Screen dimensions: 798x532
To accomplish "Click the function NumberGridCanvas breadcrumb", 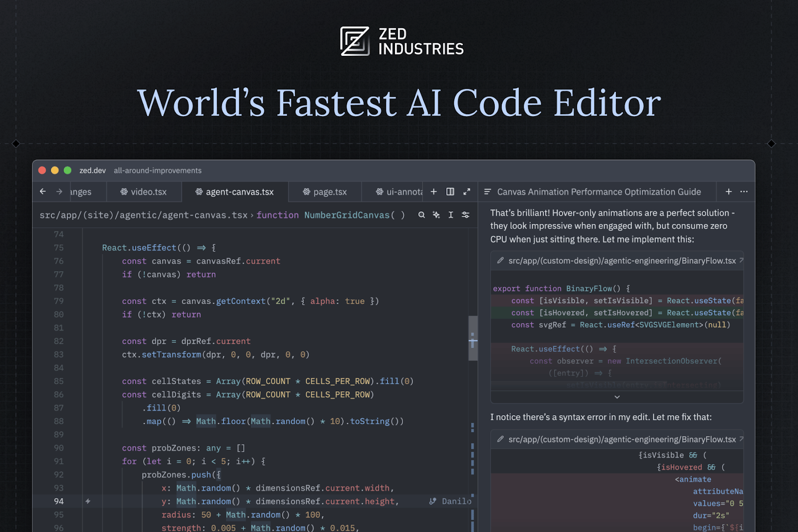I will tap(331, 215).
